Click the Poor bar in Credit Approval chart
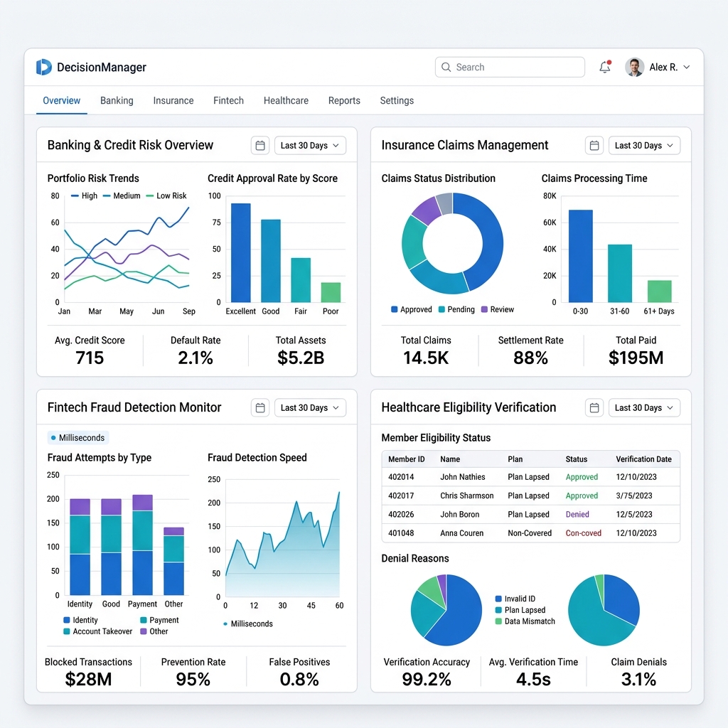This screenshot has height=728, width=728. coord(331,292)
